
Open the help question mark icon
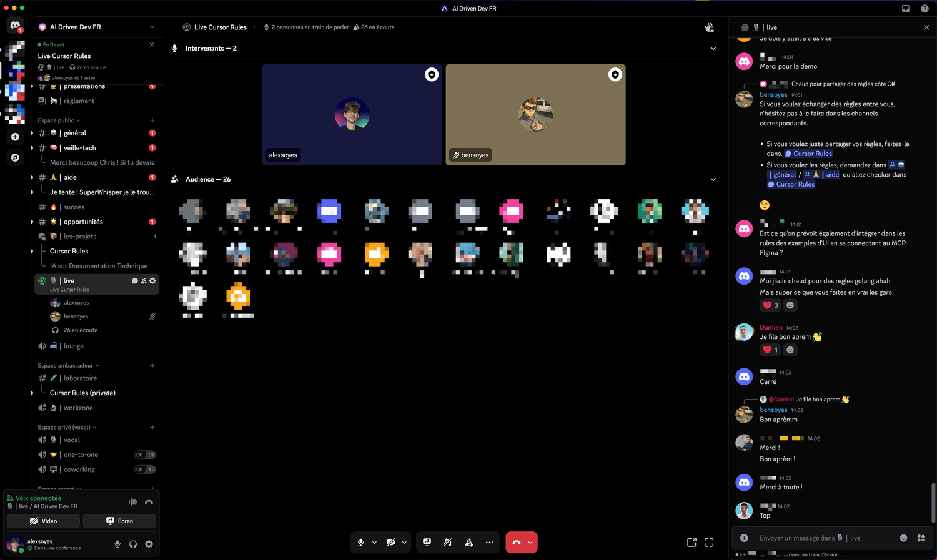coord(925,9)
